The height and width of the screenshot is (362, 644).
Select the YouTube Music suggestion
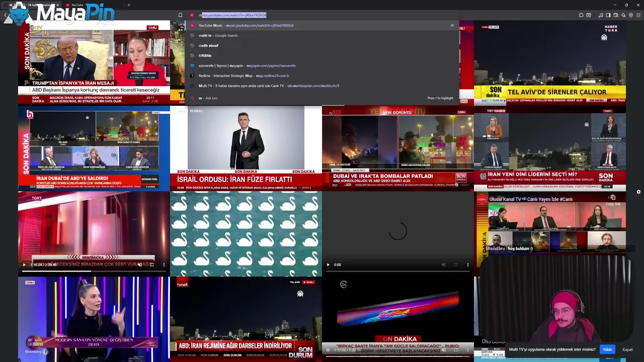tap(322, 25)
